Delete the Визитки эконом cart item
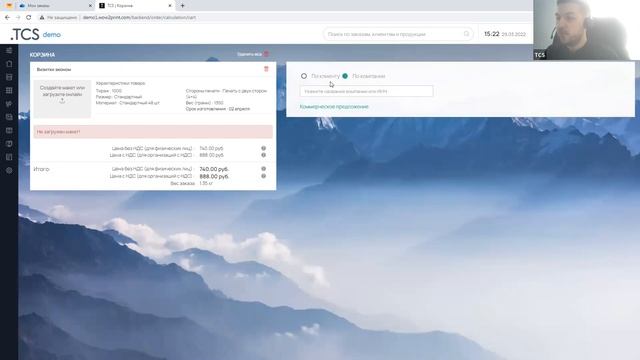 (266, 69)
